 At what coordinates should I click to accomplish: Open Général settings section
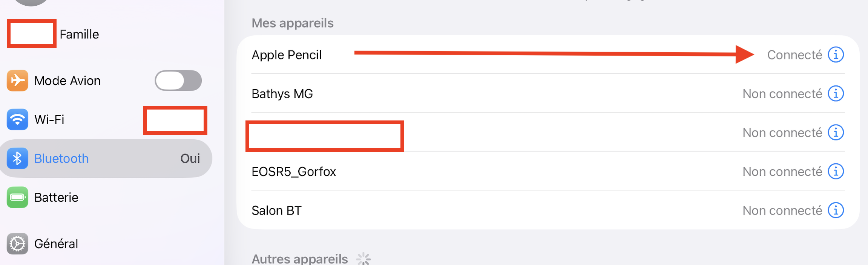[57, 244]
